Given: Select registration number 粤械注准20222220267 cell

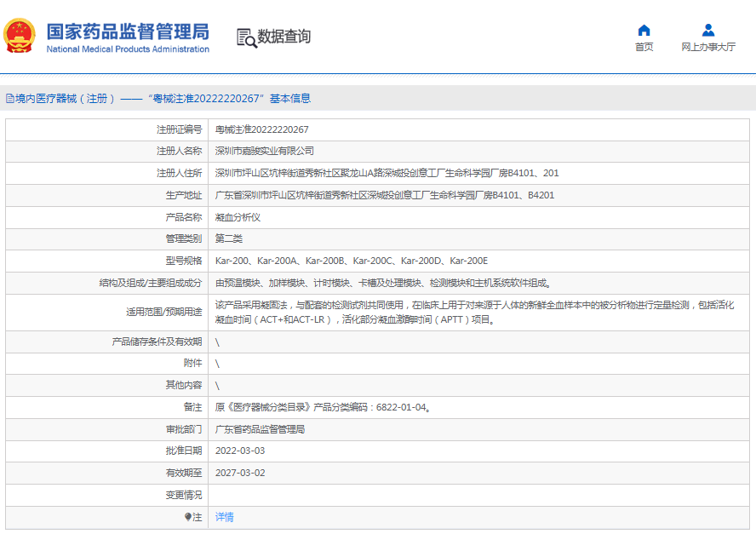Looking at the screenshot, I should pos(262,129).
